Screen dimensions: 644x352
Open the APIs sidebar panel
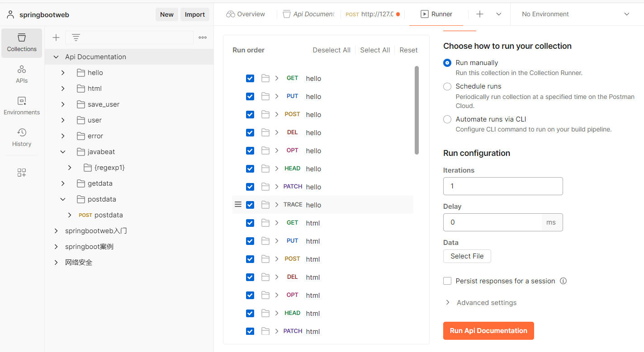pyautogui.click(x=22, y=75)
